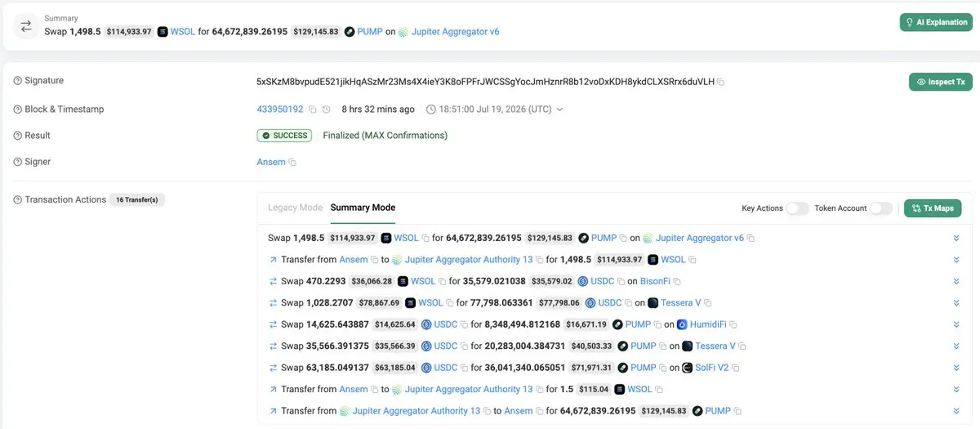Copy WSOL address in 470.2293 swap row
The width and height of the screenshot is (980, 429).
pyautogui.click(x=443, y=281)
